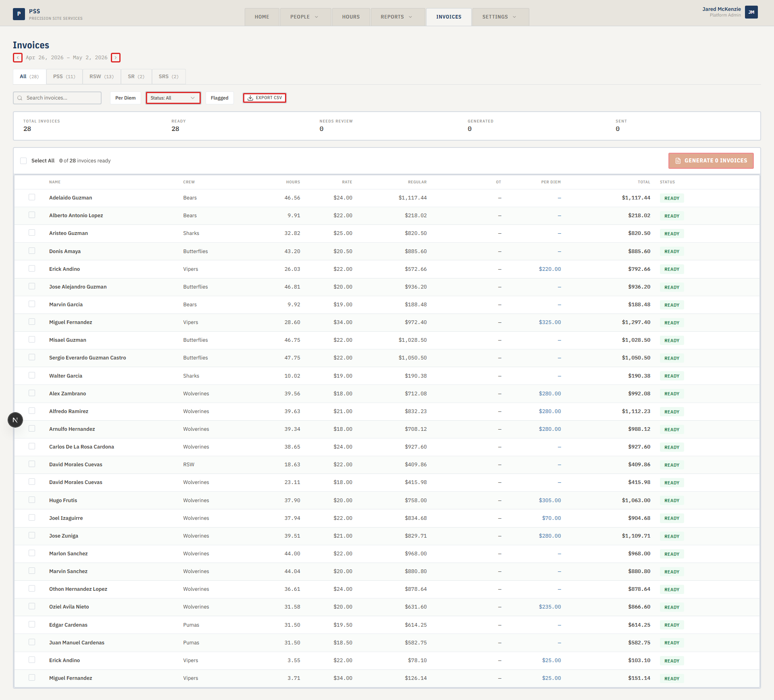Switch to SR (2) tab
This screenshot has height=700, width=774.
[136, 77]
